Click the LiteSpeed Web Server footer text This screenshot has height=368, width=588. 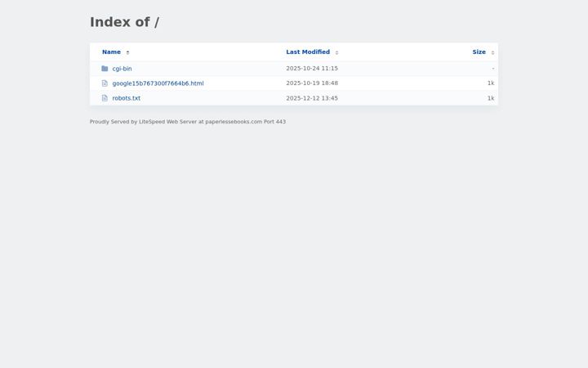click(188, 122)
